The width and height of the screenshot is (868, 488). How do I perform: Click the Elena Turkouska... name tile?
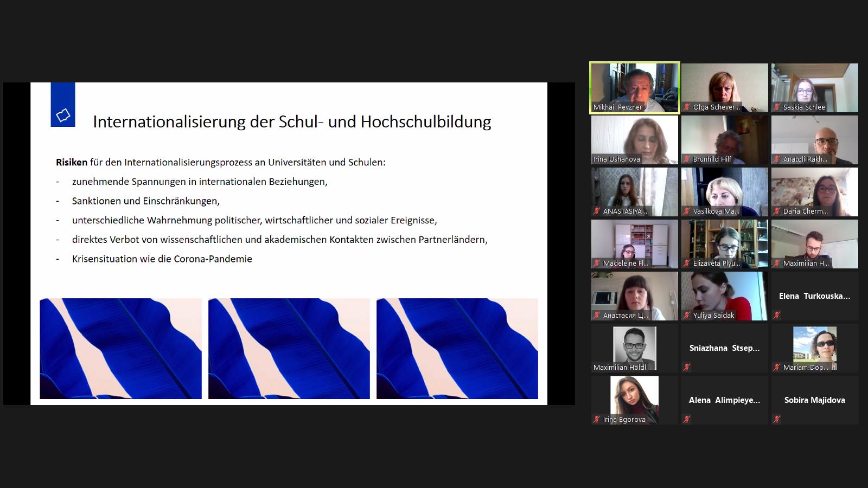[815, 296]
